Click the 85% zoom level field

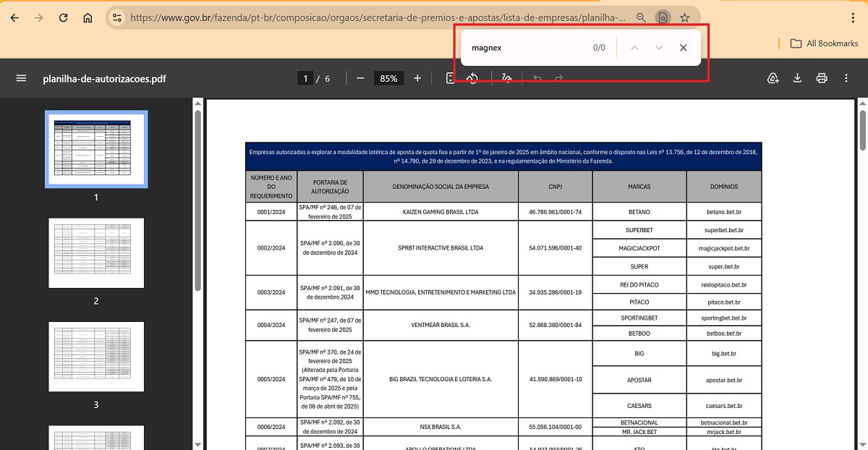388,78
